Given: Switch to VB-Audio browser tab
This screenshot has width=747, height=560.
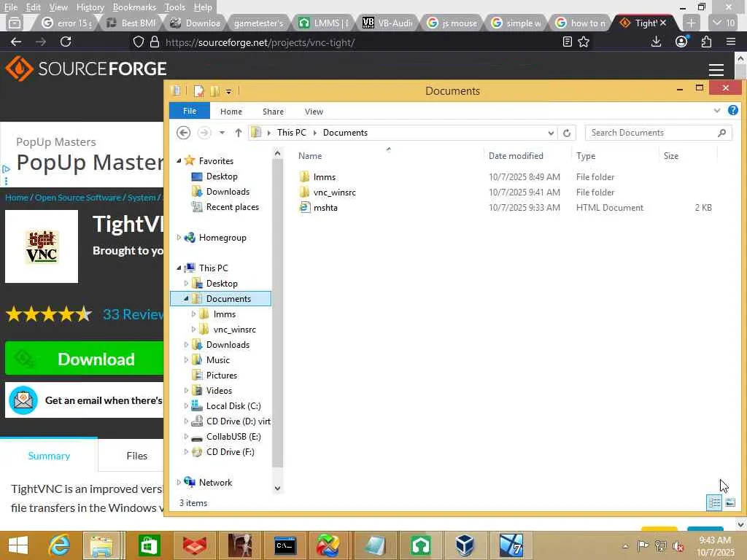Looking at the screenshot, I should click(x=388, y=23).
